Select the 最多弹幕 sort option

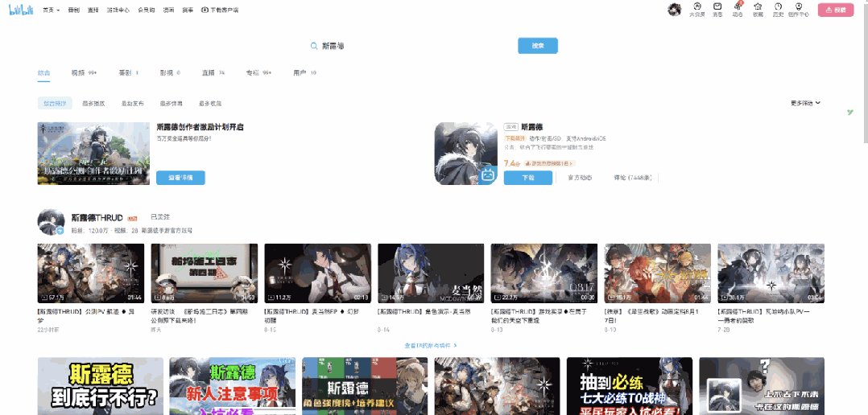(x=171, y=103)
